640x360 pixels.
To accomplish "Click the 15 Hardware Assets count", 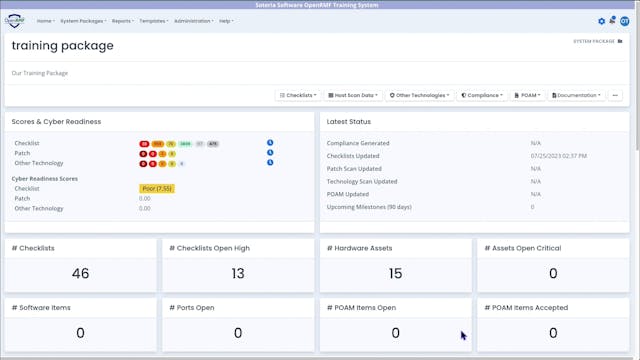I will (396, 273).
